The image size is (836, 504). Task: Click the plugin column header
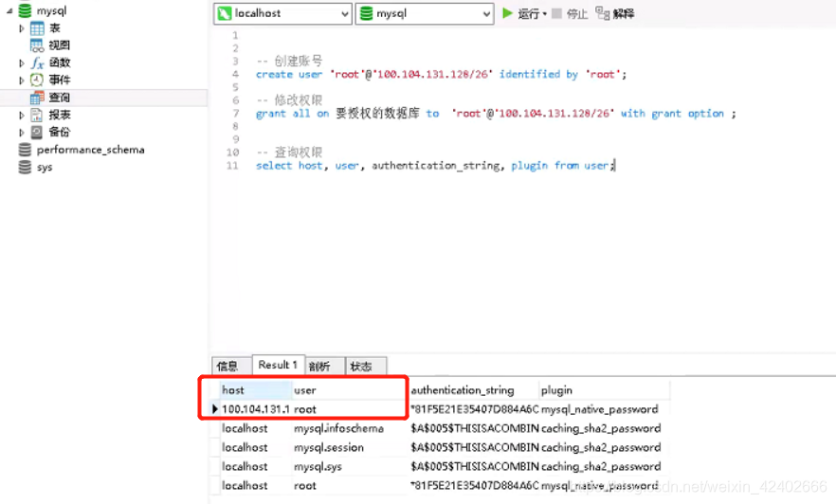[x=604, y=390]
